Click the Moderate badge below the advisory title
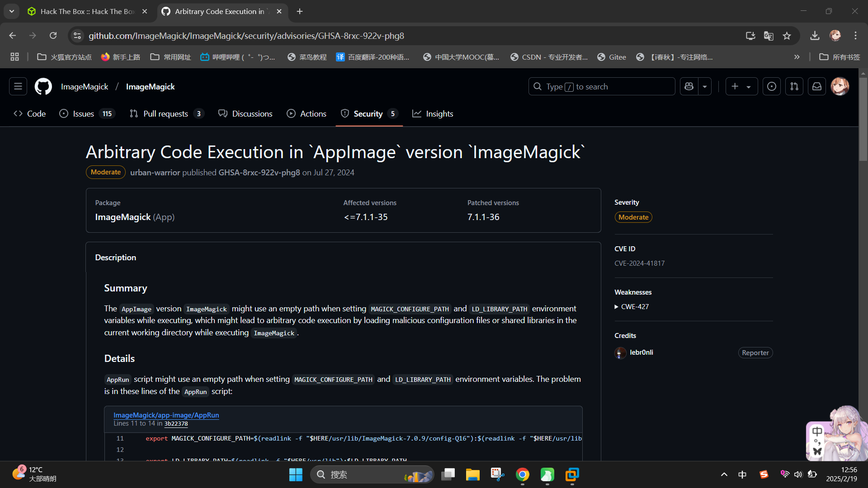Viewport: 868px width, 488px height. [x=105, y=172]
